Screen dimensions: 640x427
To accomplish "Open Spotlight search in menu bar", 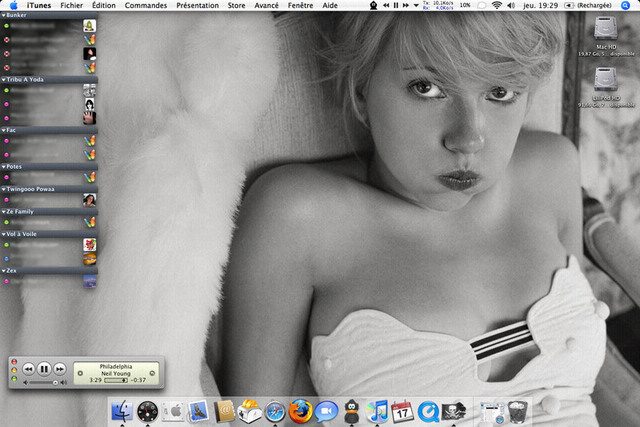I will pyautogui.click(x=625, y=5).
